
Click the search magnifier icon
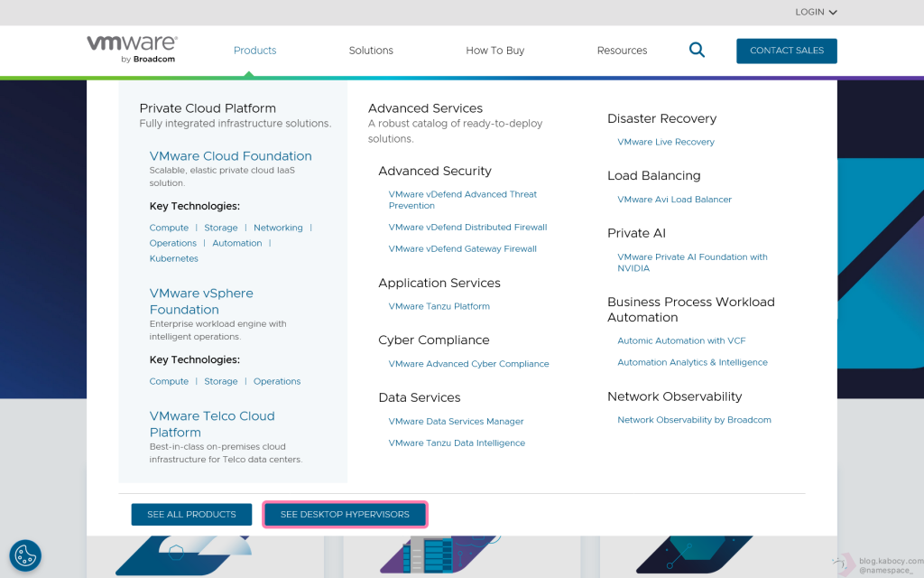697,51
